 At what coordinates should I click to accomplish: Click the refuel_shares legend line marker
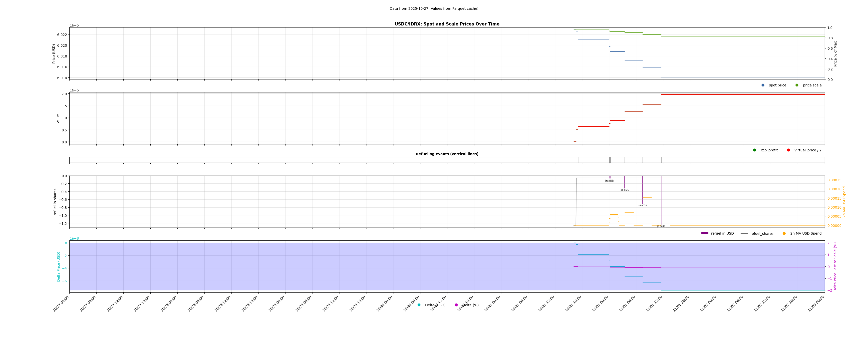tap(744, 234)
